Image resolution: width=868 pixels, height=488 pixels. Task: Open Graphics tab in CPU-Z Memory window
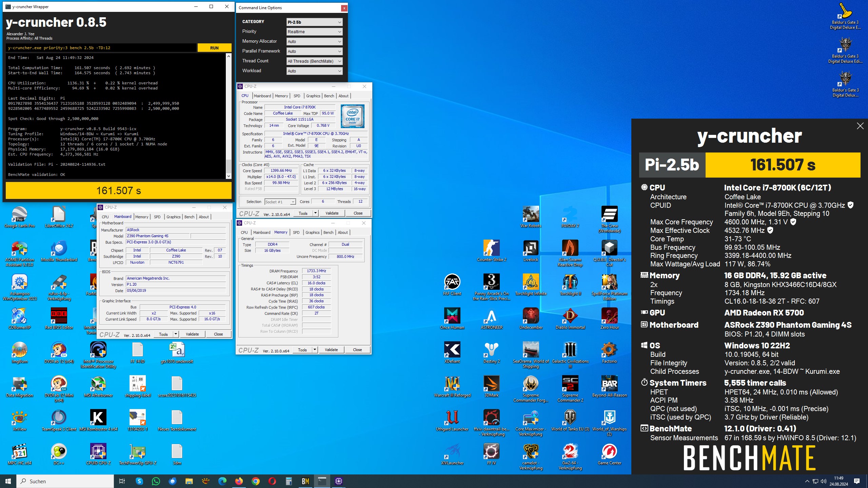pos(312,232)
